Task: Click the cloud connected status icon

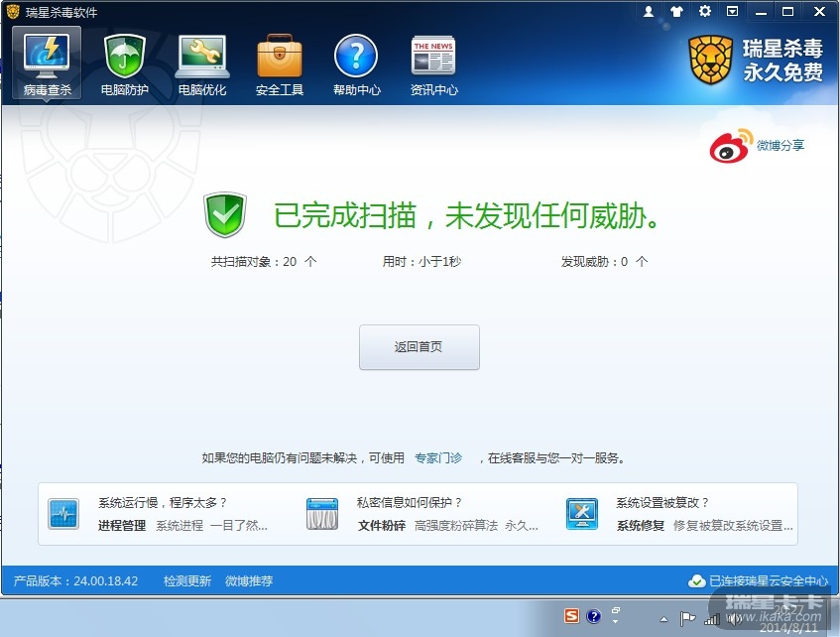Action: pyautogui.click(x=696, y=580)
